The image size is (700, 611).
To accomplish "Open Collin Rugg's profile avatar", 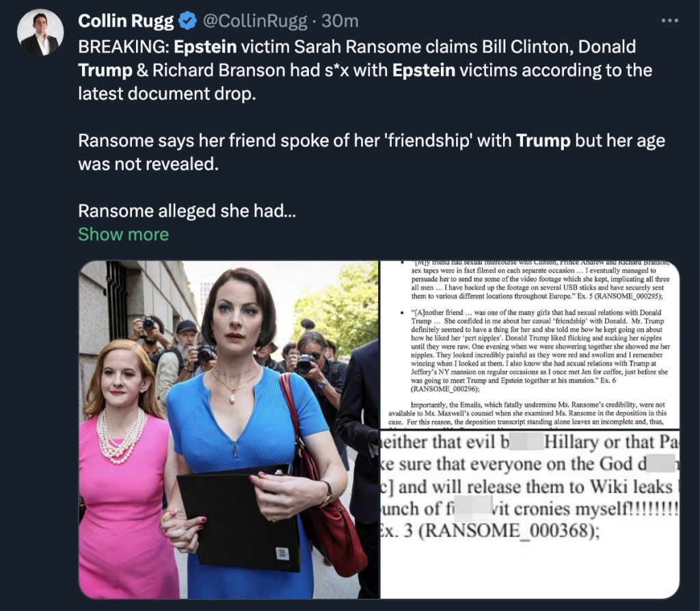I will pos(40,32).
